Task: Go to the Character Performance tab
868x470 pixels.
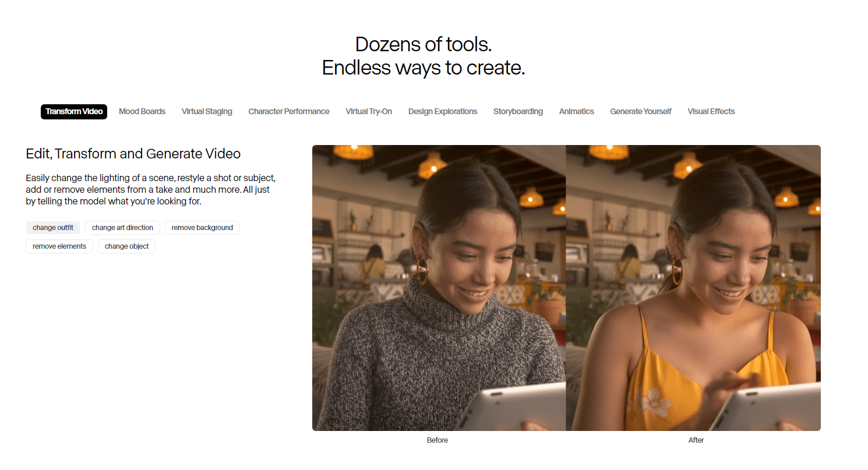Action: (x=289, y=111)
